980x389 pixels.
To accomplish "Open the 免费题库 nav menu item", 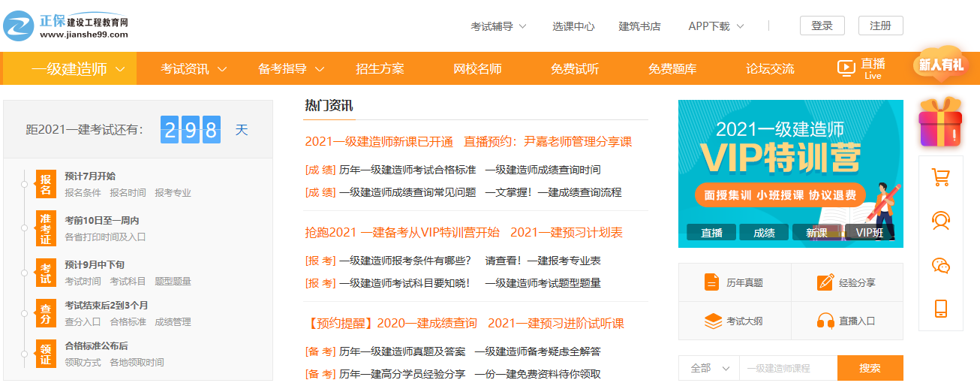I will 672,69.
